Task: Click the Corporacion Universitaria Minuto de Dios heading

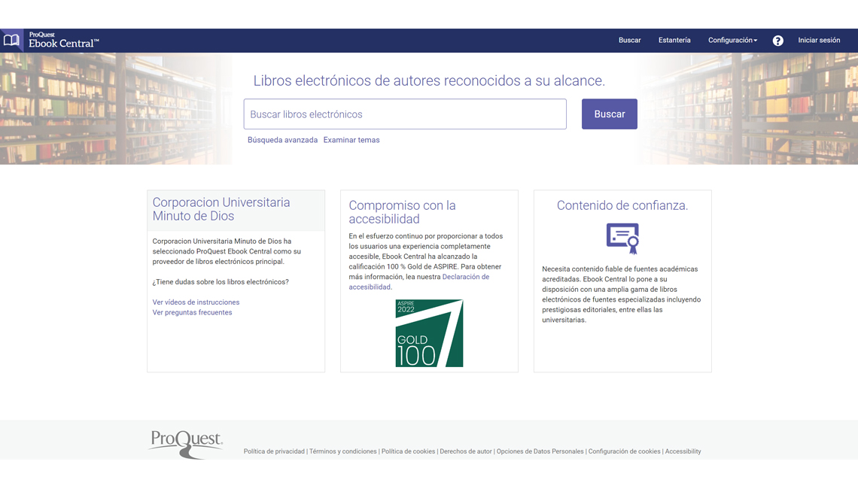Action: point(221,209)
